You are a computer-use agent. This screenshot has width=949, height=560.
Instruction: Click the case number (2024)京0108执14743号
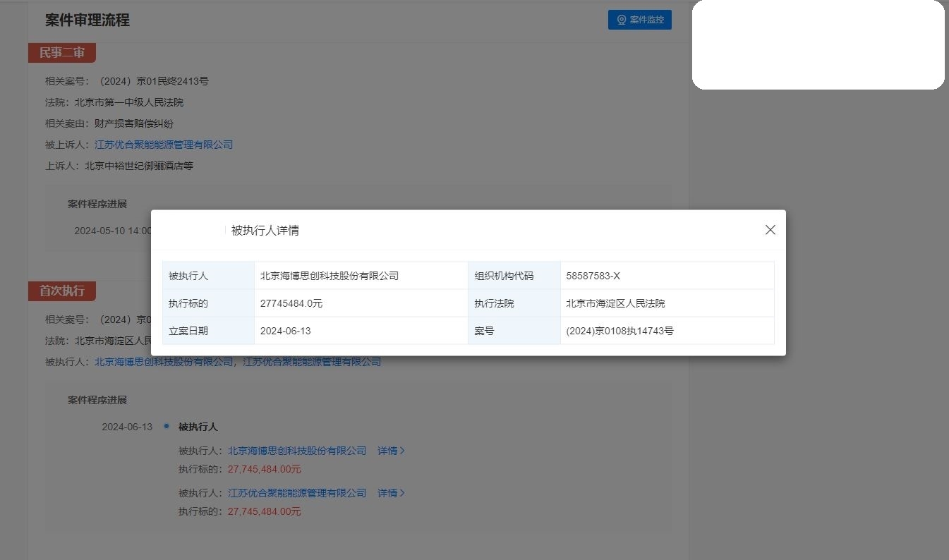[619, 331]
